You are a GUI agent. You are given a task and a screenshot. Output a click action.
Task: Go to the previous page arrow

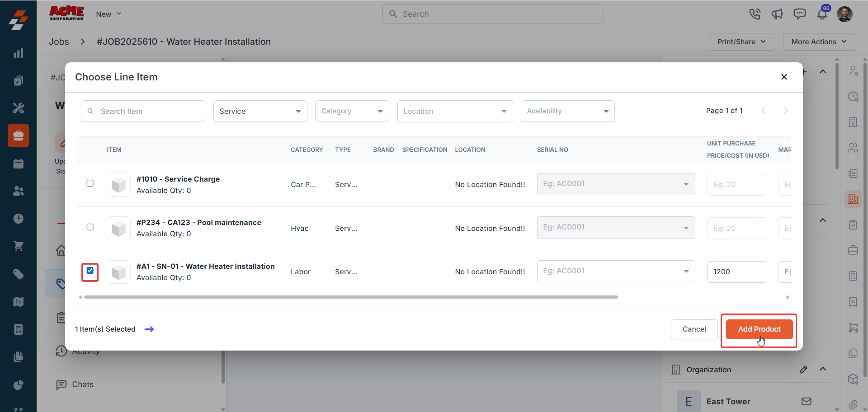(763, 111)
